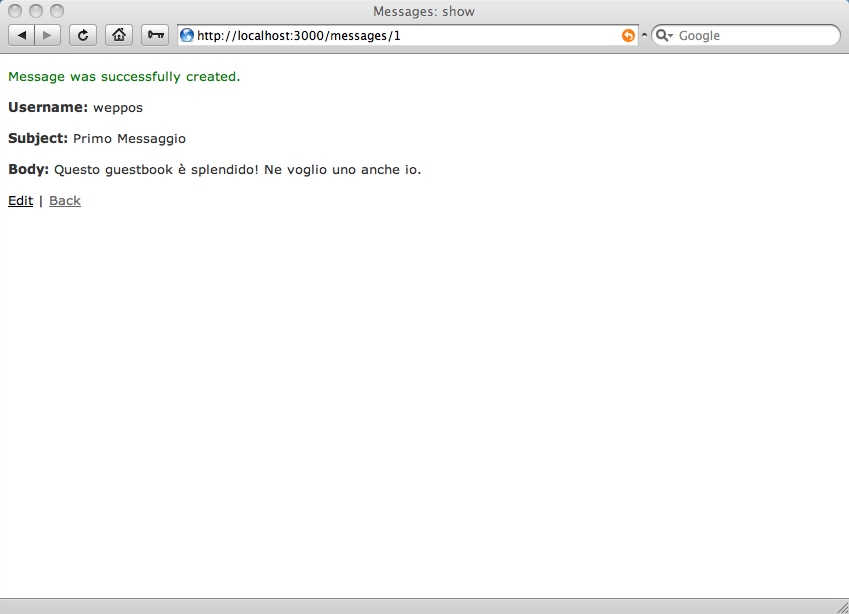Click the subject text 'Primo Messaggio'

tap(129, 139)
